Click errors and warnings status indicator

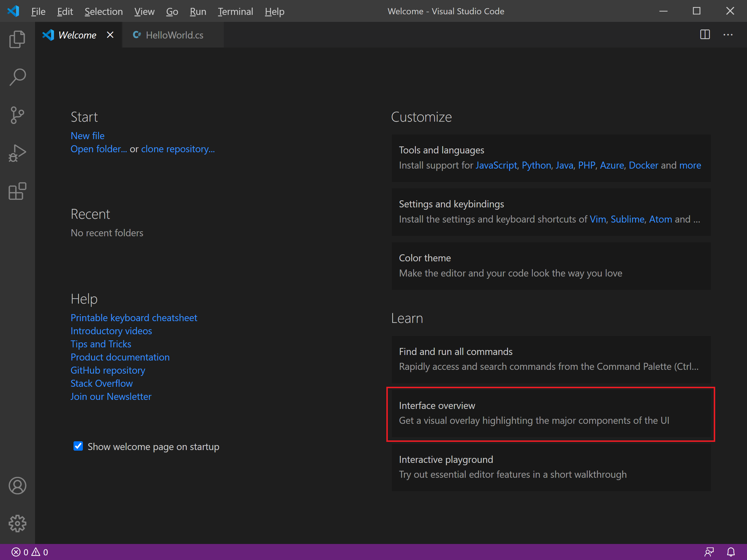click(30, 552)
